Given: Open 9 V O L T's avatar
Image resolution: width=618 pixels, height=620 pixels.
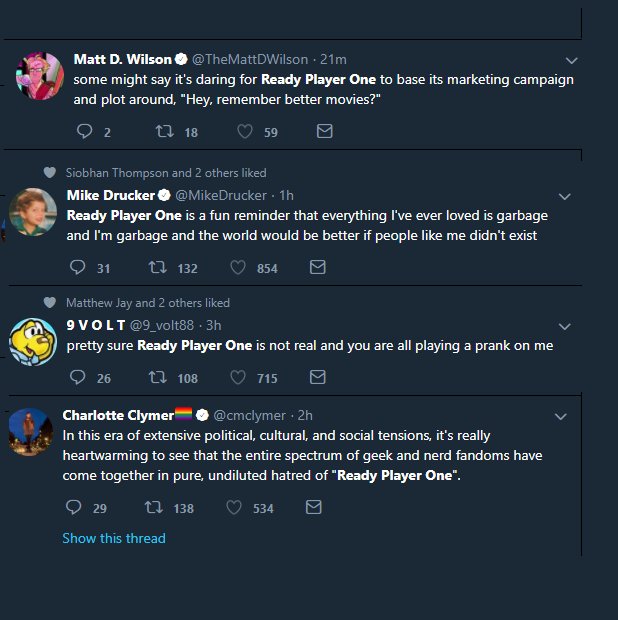Looking at the screenshot, I should click(32, 341).
